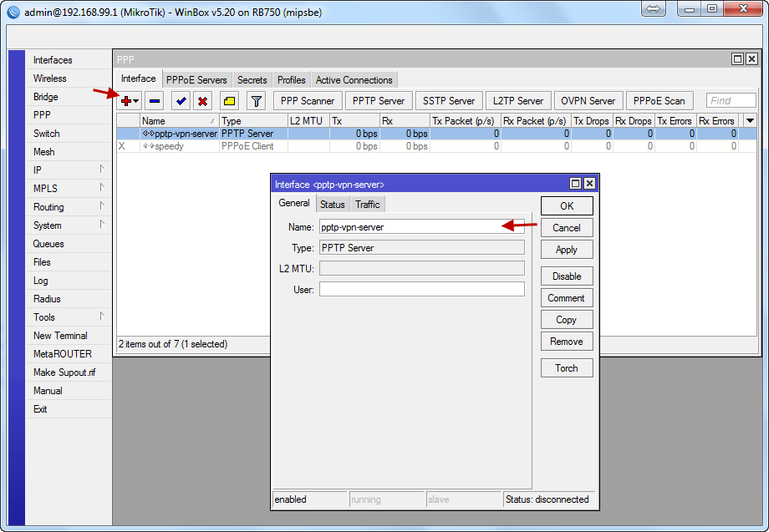Click the PPTP Server button
Image resolution: width=769 pixels, height=532 pixels.
pos(379,101)
